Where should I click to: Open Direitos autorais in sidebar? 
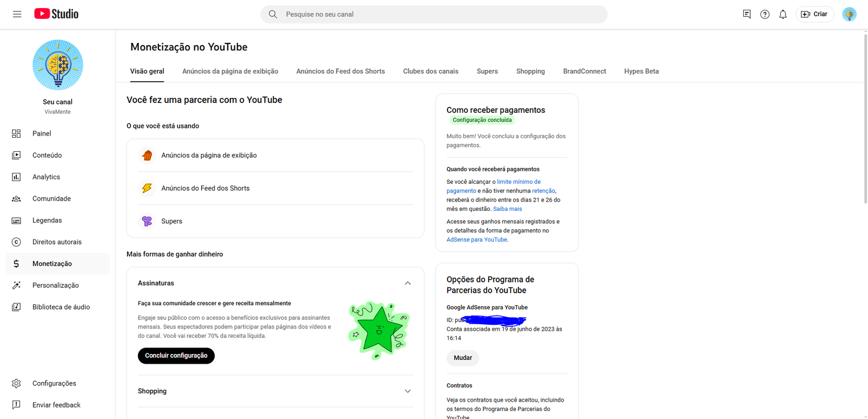click(58, 242)
